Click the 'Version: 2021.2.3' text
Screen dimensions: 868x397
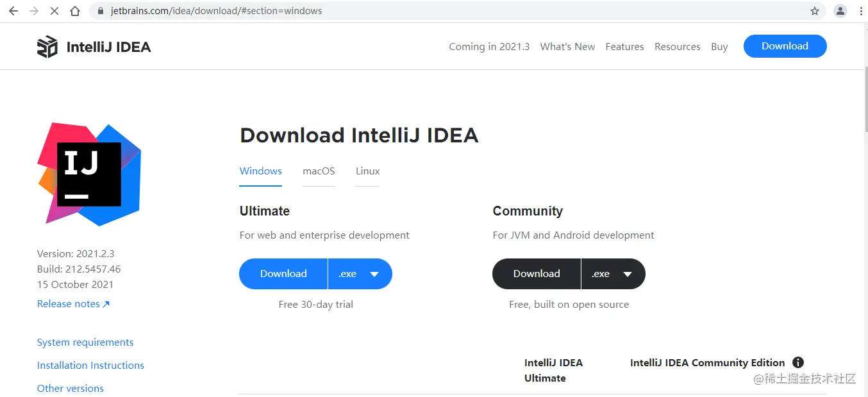click(76, 253)
